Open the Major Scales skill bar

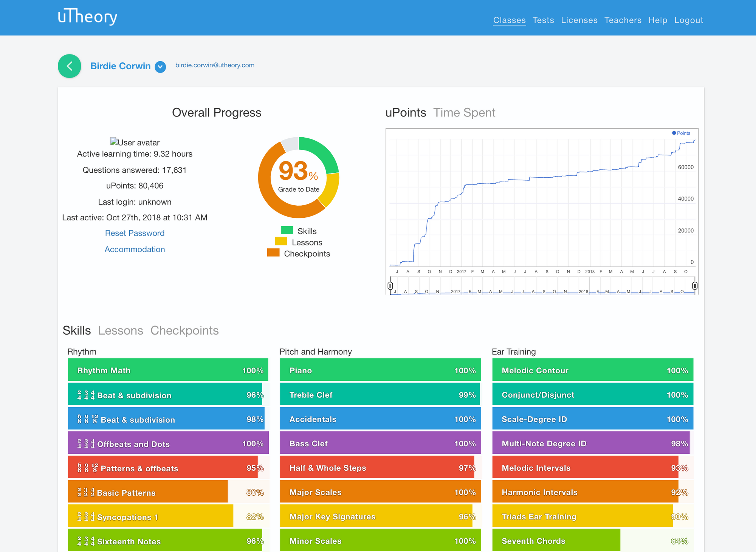[x=381, y=492]
